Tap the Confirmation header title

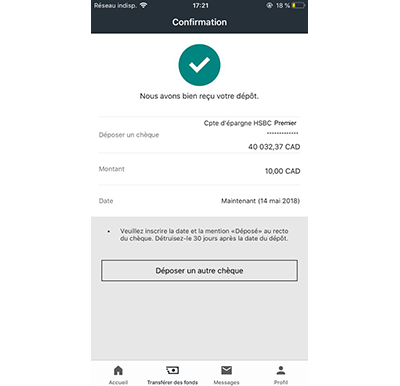(199, 22)
